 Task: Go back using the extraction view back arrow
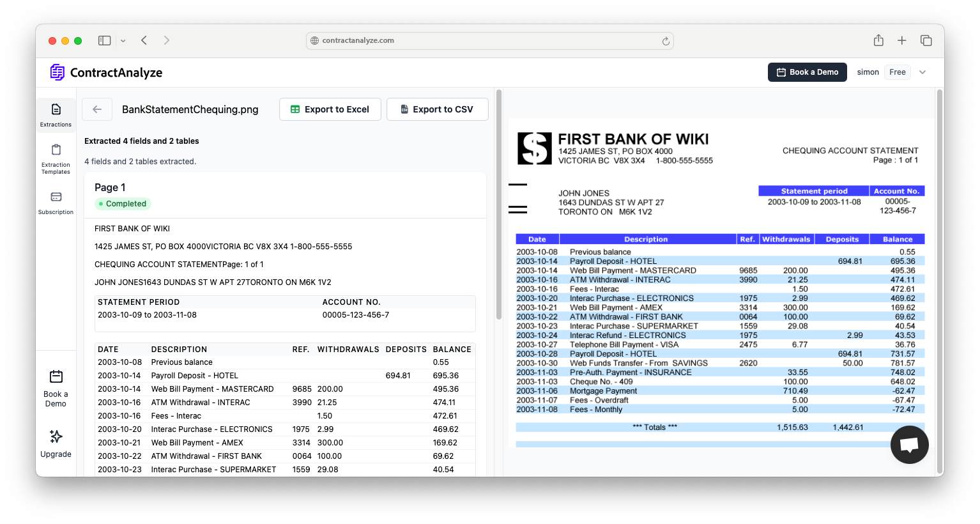(x=96, y=109)
